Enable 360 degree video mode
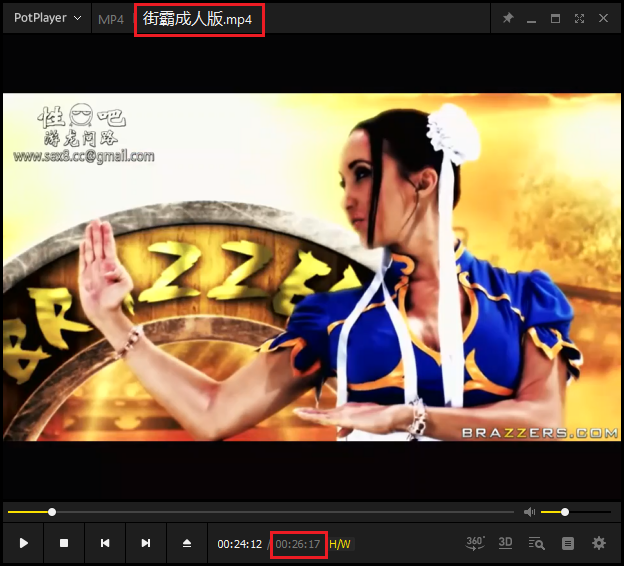The height and width of the screenshot is (566, 624). tap(475, 543)
